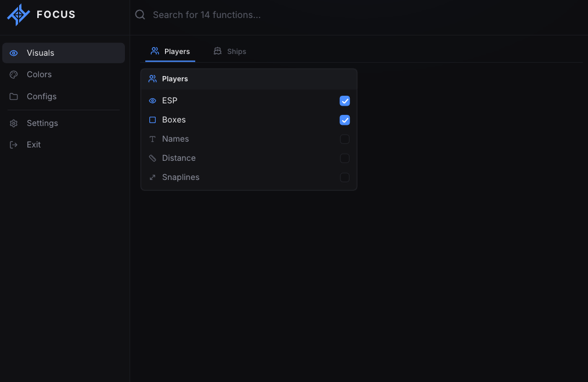This screenshot has height=382, width=588.
Task: Click the eye icon next to ESP
Action: pyautogui.click(x=152, y=101)
